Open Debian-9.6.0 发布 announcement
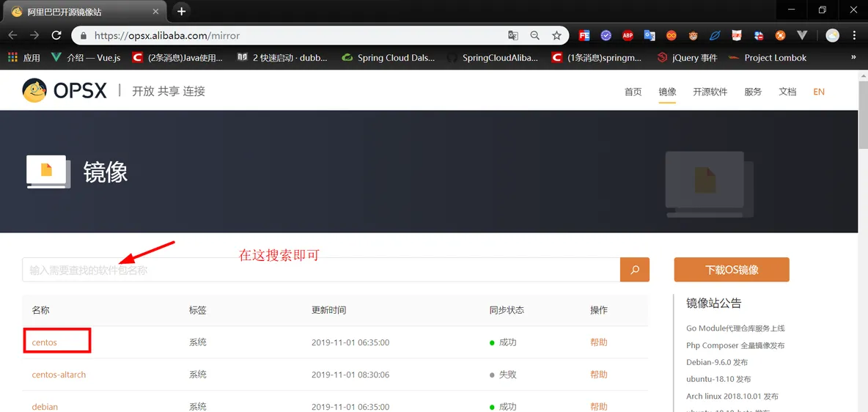The height and width of the screenshot is (412, 868). [717, 362]
